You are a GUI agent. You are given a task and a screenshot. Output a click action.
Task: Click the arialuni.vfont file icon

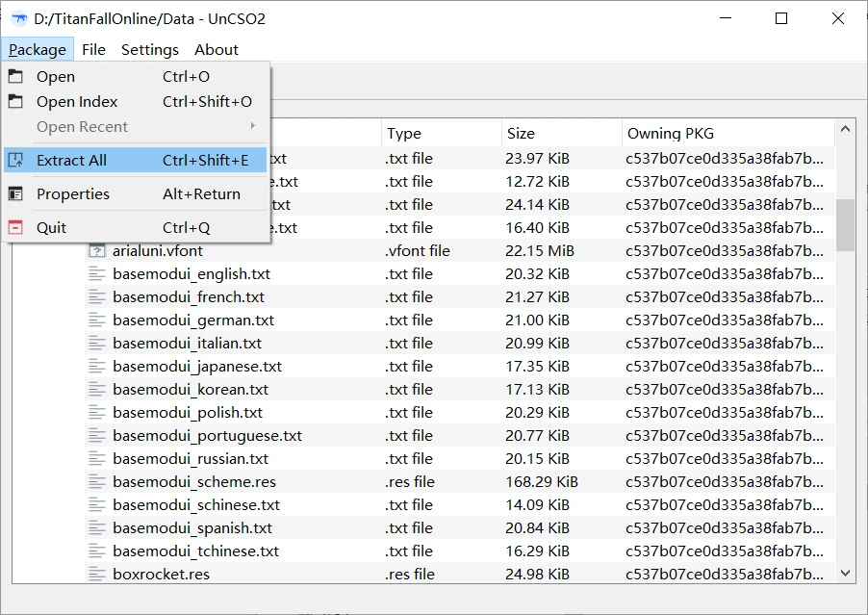click(x=96, y=250)
